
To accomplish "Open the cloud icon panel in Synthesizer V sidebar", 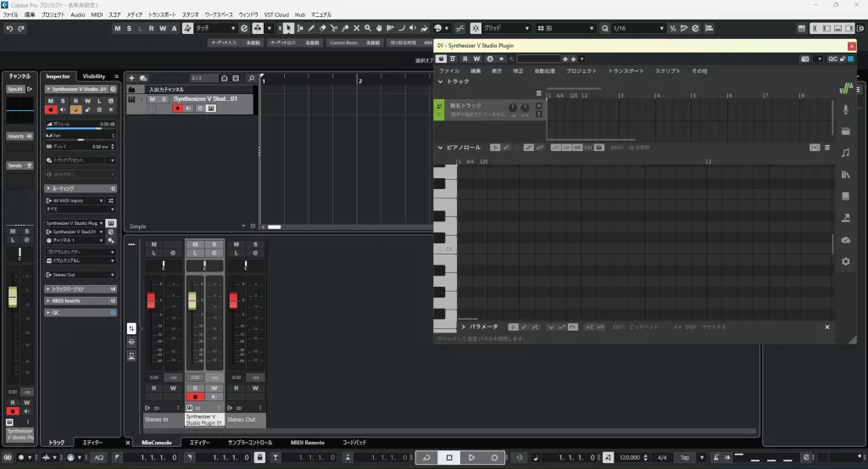I will 845,240.
